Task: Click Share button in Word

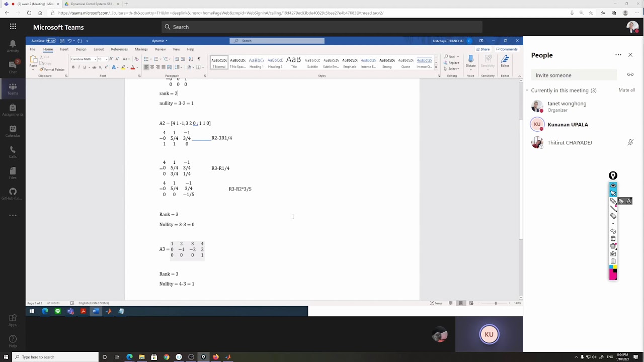Action: [483, 49]
